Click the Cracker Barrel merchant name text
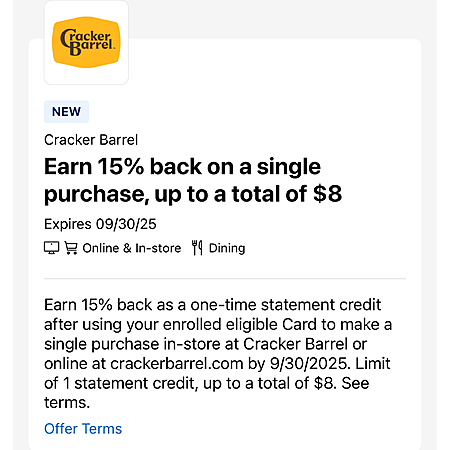This screenshot has height=450, width=450. point(91,140)
